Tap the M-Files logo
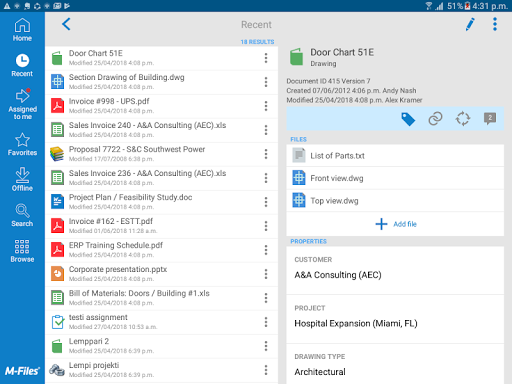 pyautogui.click(x=22, y=371)
